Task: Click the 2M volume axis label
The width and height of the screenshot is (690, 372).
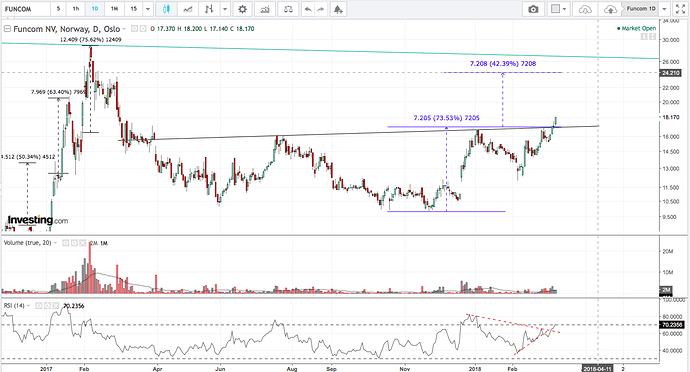Action: pos(666,290)
